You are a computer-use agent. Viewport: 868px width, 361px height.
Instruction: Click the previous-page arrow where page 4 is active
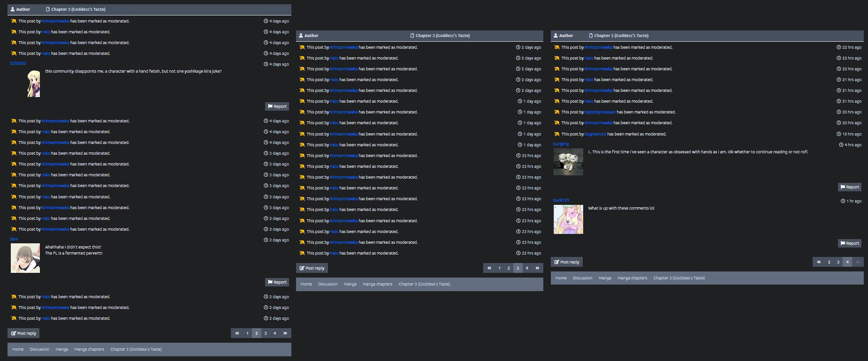[x=819, y=262]
